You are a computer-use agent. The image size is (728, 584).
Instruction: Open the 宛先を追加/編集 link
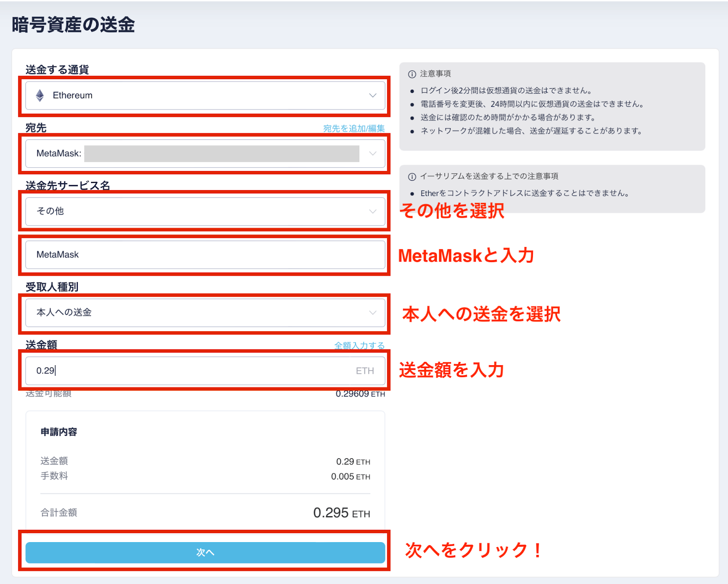[354, 128]
